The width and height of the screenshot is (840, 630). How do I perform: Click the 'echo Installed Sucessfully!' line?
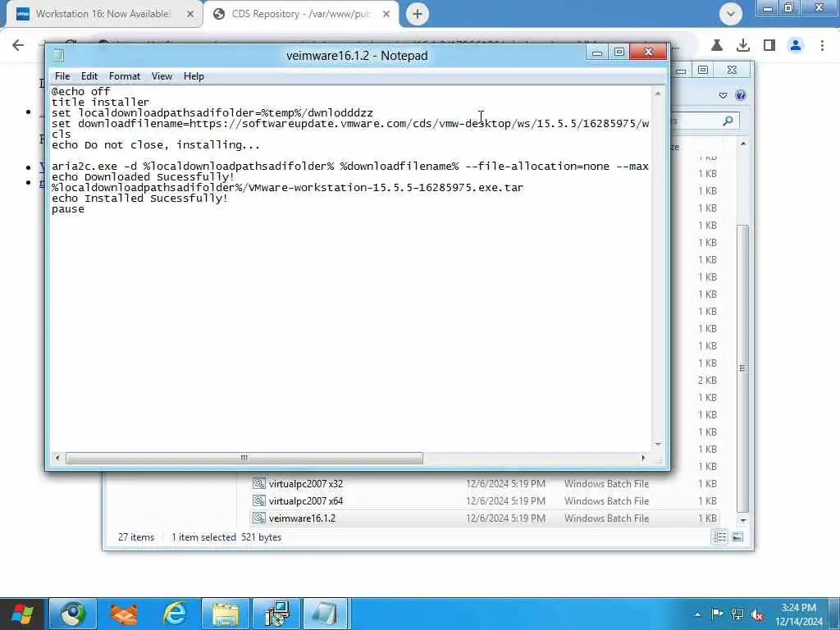pos(139,199)
